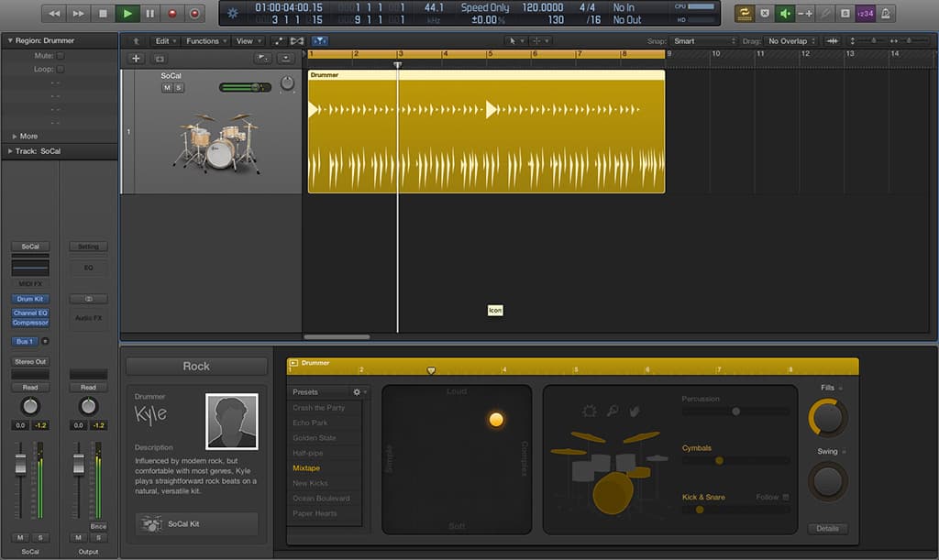Click the Bus 1 send slot
This screenshot has height=560, width=939.
[x=25, y=342]
